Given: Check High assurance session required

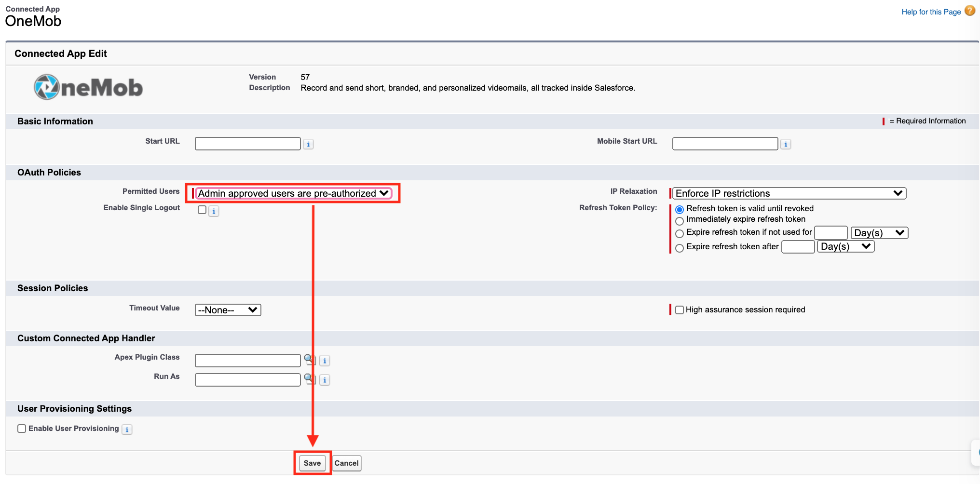Looking at the screenshot, I should coord(680,310).
